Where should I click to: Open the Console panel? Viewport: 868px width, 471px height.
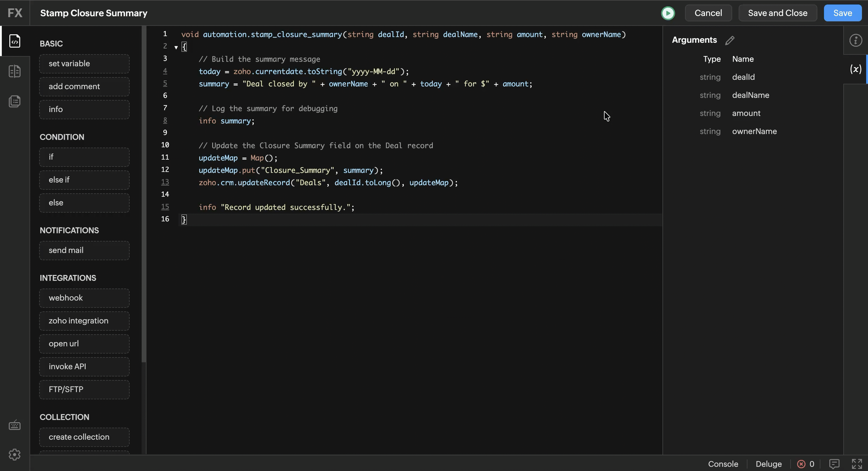tap(723, 464)
